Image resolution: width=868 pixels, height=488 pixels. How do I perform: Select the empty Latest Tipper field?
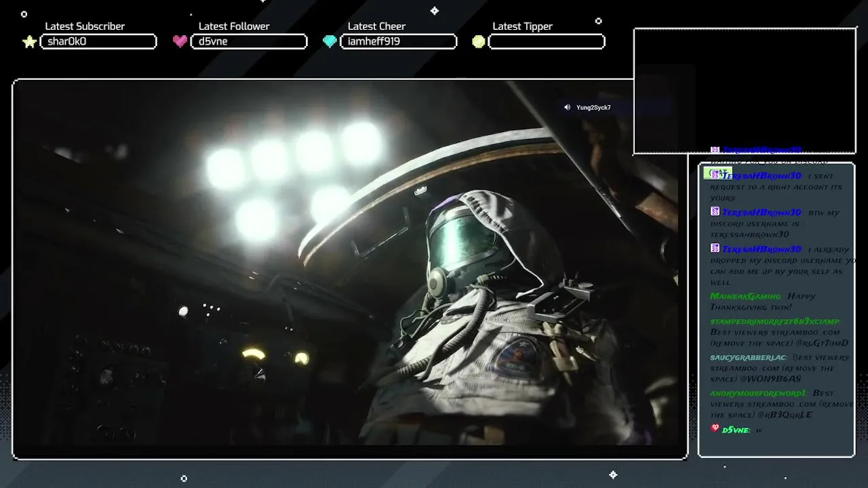point(547,41)
